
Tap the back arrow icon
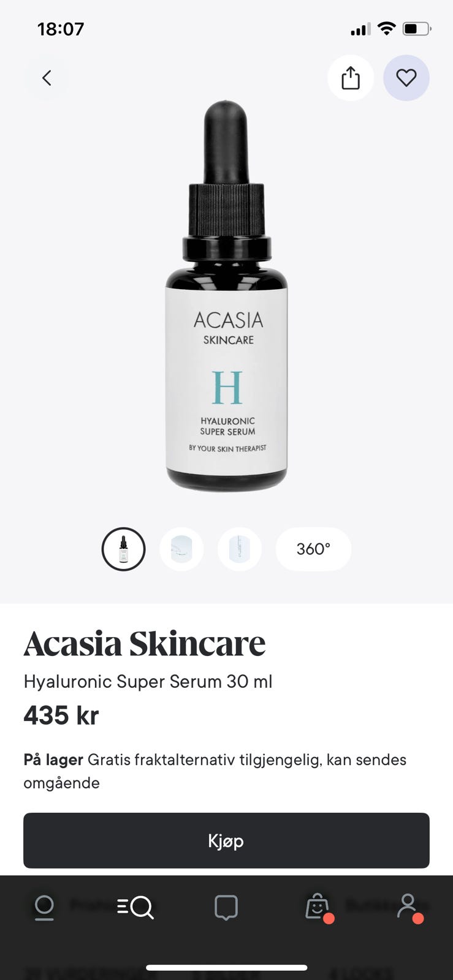pyautogui.click(x=47, y=78)
